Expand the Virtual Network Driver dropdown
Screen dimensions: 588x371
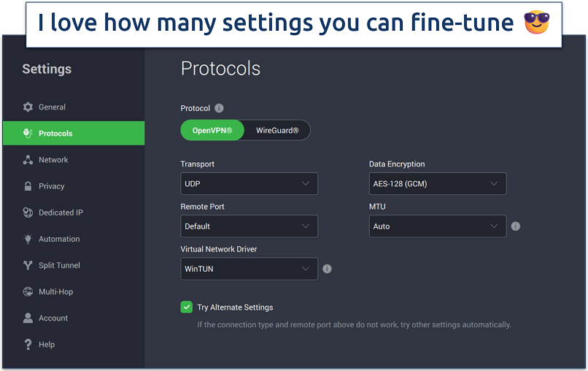[249, 269]
